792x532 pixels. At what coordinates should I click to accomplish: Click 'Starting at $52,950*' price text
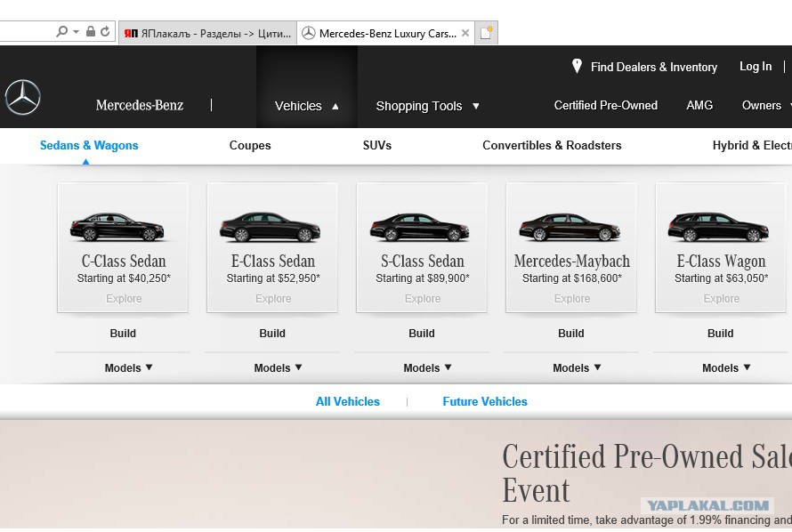(x=273, y=278)
